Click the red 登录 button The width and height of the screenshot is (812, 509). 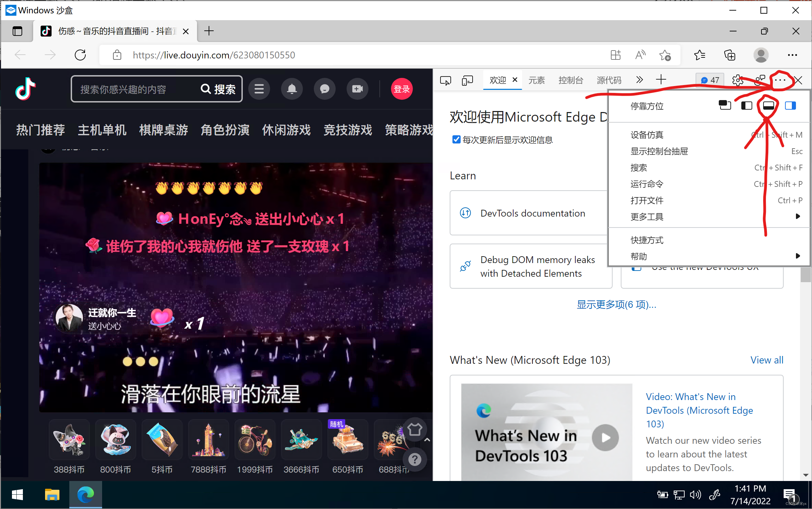pos(402,89)
